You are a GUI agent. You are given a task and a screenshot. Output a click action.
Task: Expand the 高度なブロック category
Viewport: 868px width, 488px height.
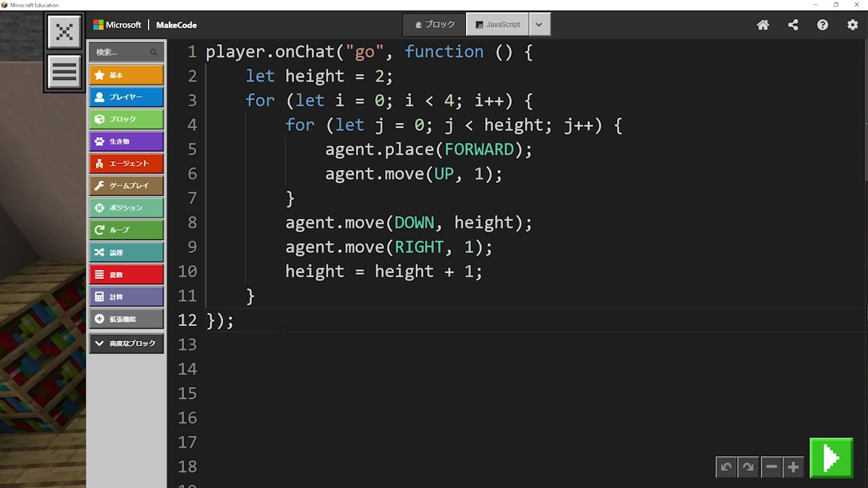point(126,344)
